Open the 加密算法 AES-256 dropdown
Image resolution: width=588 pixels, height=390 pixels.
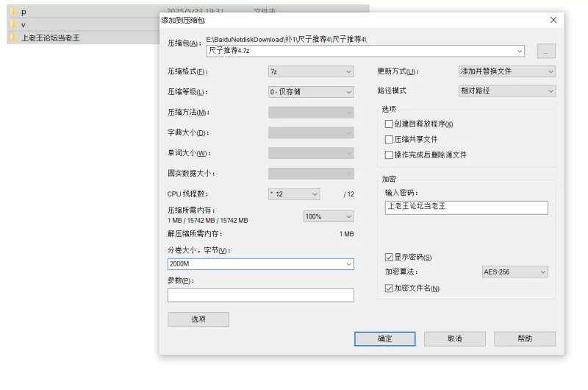point(515,272)
